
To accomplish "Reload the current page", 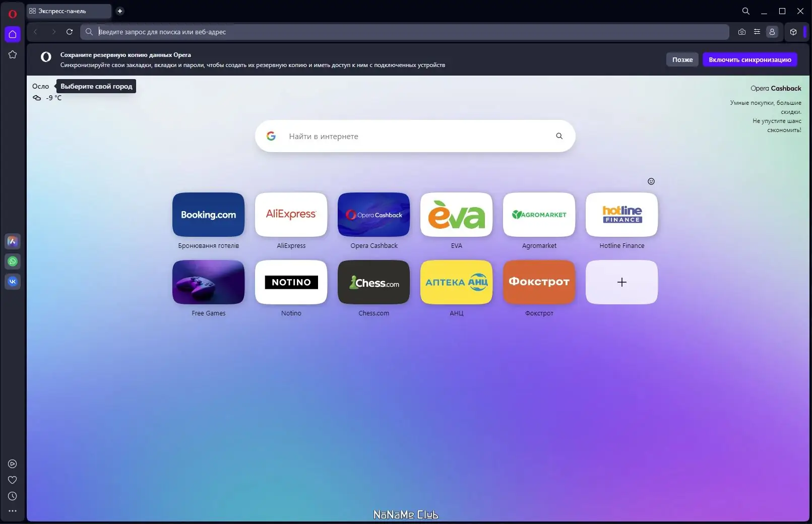I will tap(70, 32).
